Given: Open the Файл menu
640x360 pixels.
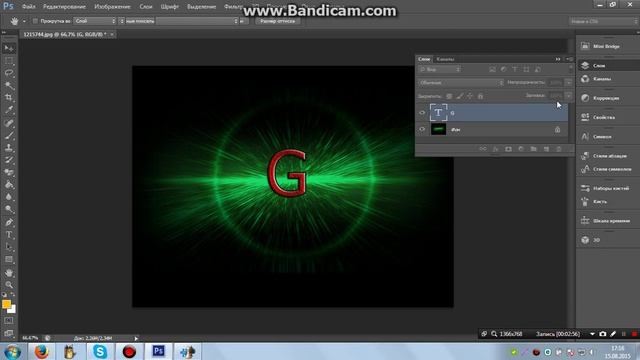Looking at the screenshot, I should (29, 7).
